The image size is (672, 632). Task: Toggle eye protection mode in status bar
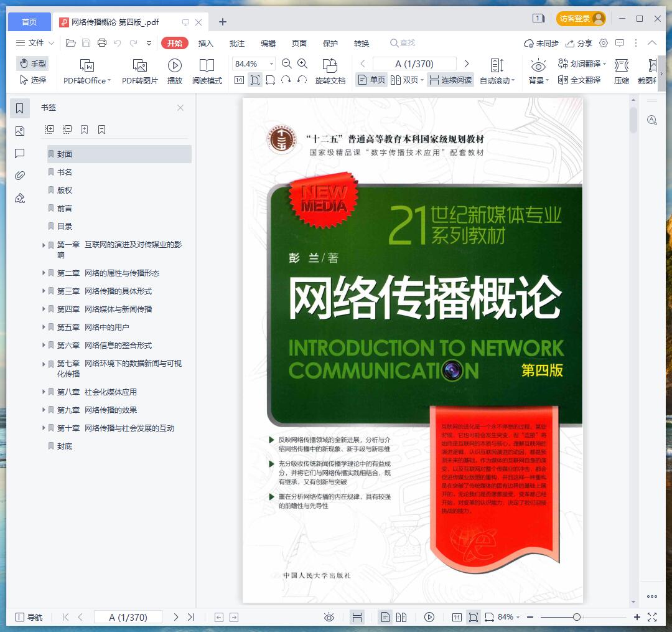329,617
